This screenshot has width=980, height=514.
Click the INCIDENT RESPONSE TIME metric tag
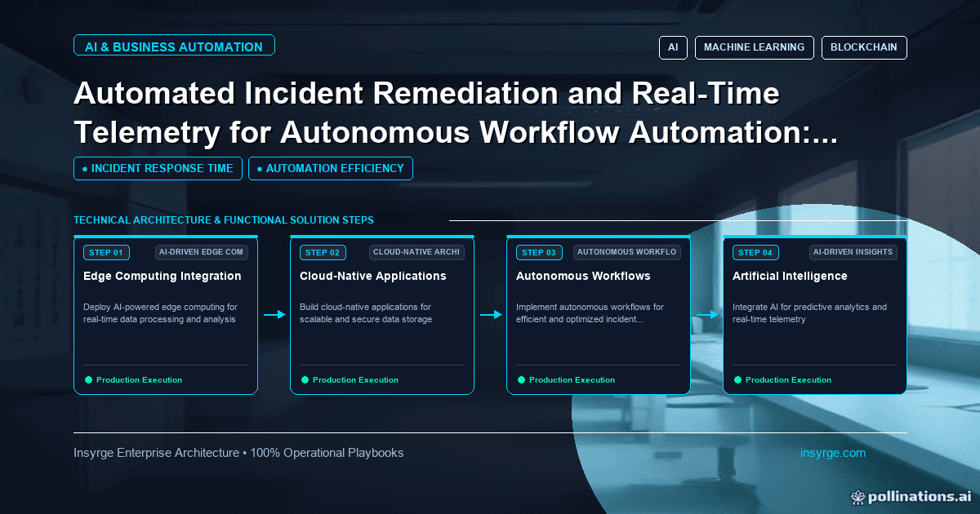pyautogui.click(x=158, y=168)
